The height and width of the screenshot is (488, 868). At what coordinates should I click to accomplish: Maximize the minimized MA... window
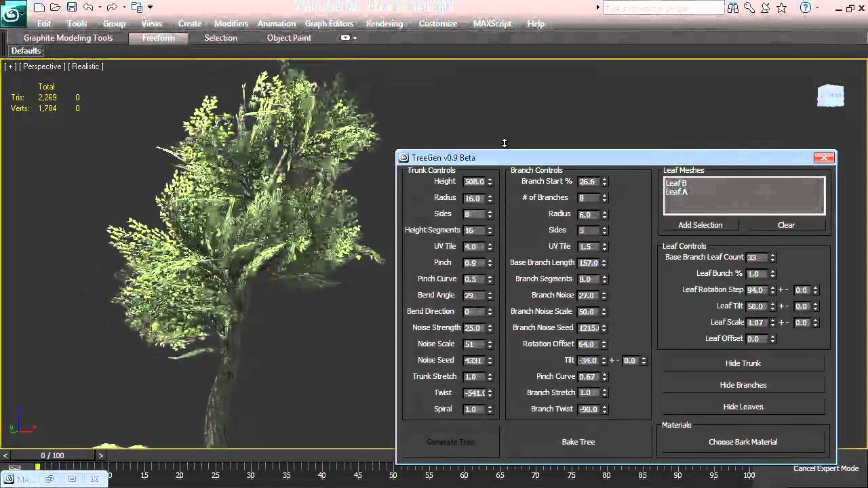[72, 479]
